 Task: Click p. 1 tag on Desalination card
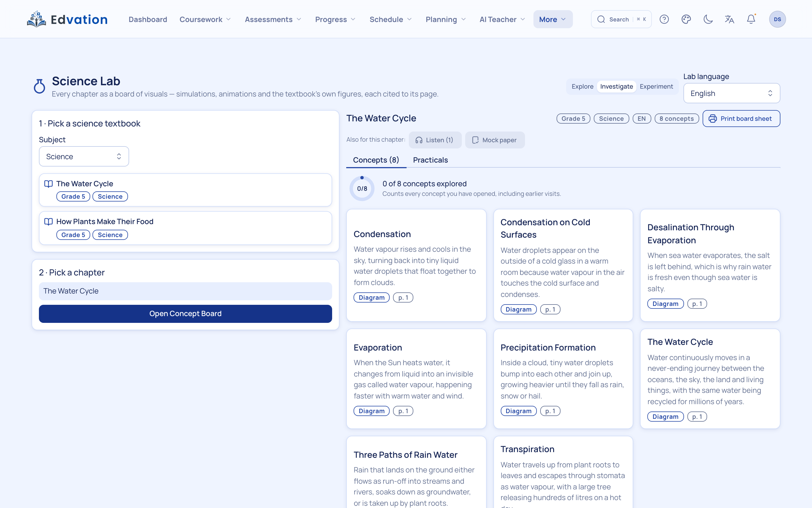tap(697, 304)
